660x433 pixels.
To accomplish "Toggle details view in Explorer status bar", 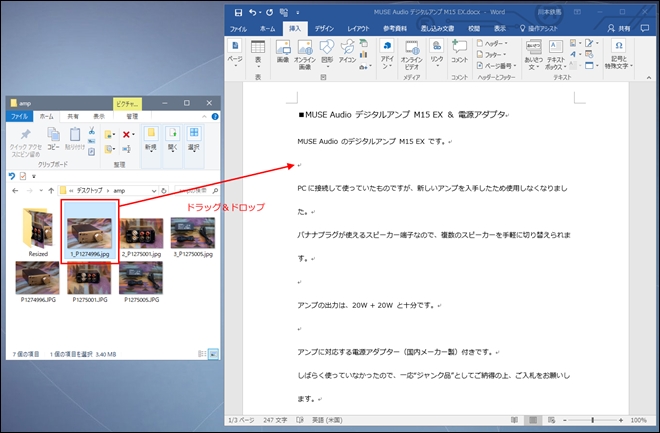I will 204,353.
